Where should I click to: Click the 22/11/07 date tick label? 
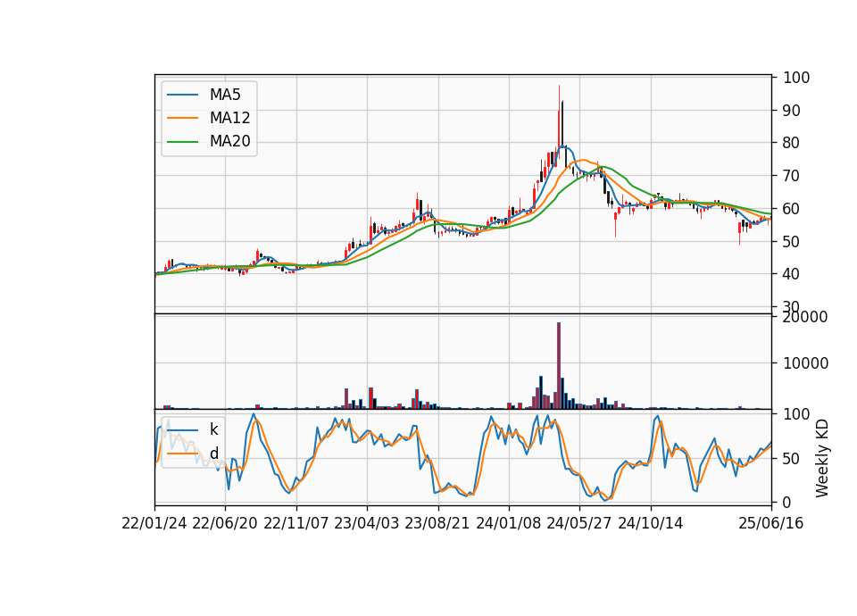(296, 523)
